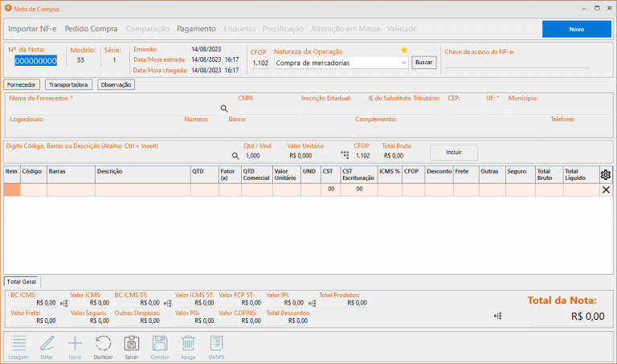Click the Descrição column header

click(143, 174)
